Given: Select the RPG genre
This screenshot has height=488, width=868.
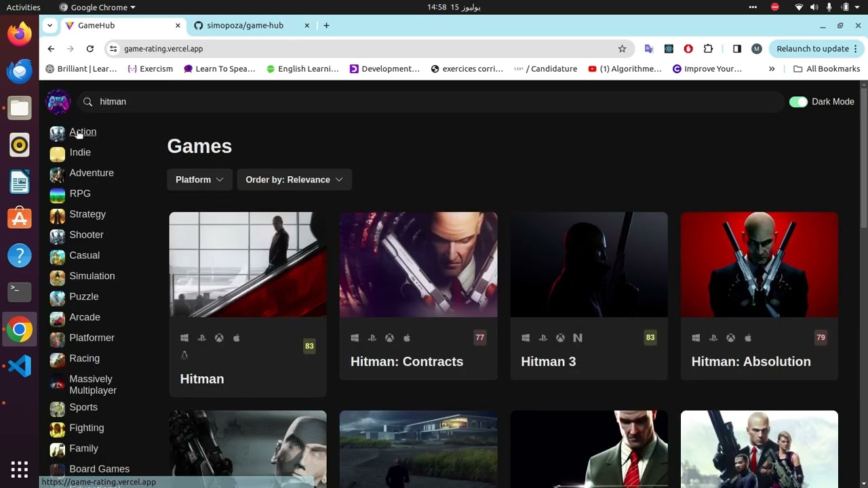Looking at the screenshot, I should pyautogui.click(x=80, y=193).
